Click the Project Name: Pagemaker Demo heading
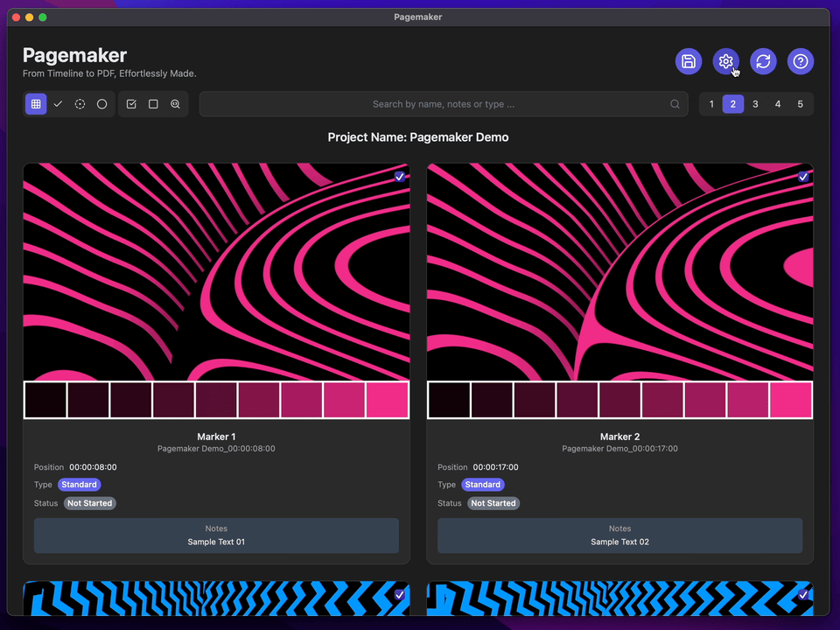 point(418,137)
